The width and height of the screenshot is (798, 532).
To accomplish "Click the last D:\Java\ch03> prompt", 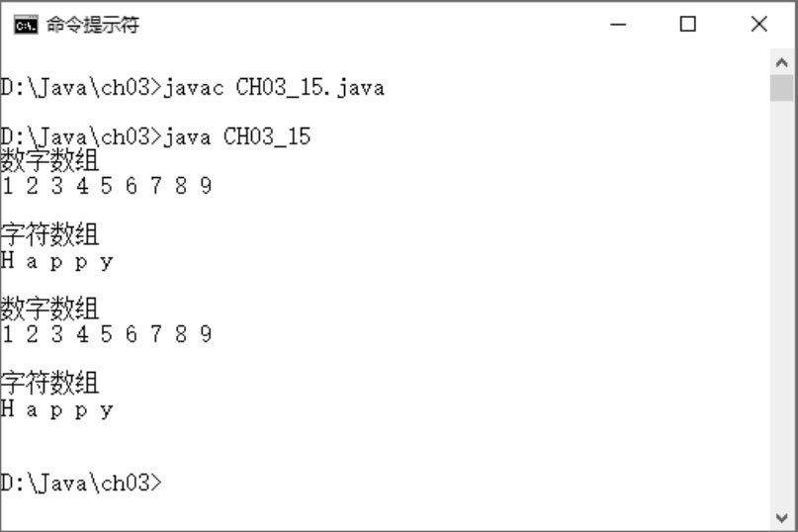I will pyautogui.click(x=81, y=483).
